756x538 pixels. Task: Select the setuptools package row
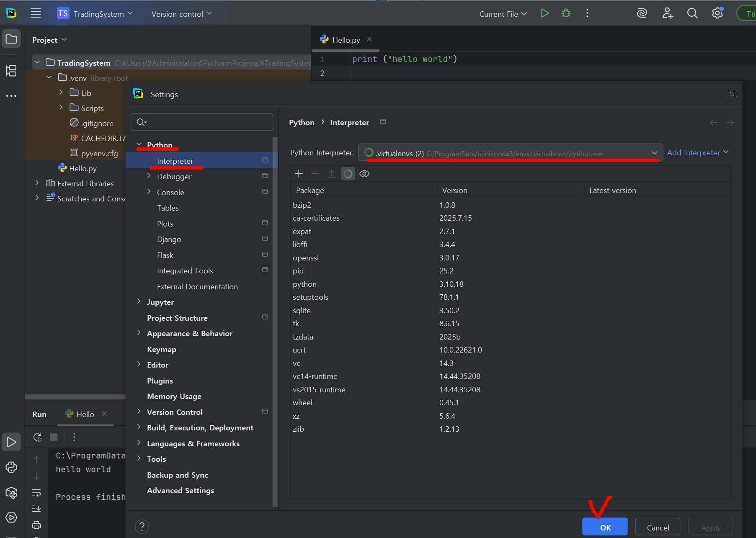coord(510,297)
